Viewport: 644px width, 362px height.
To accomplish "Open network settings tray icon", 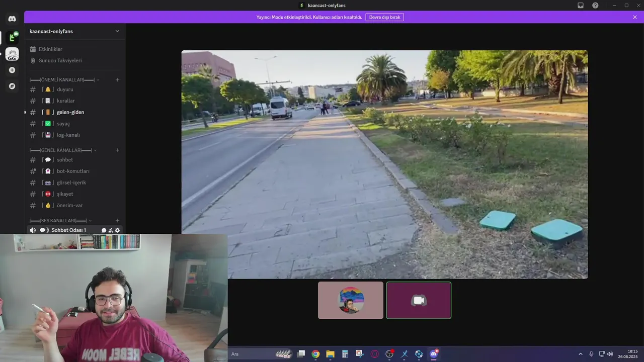I will click(x=602, y=354).
